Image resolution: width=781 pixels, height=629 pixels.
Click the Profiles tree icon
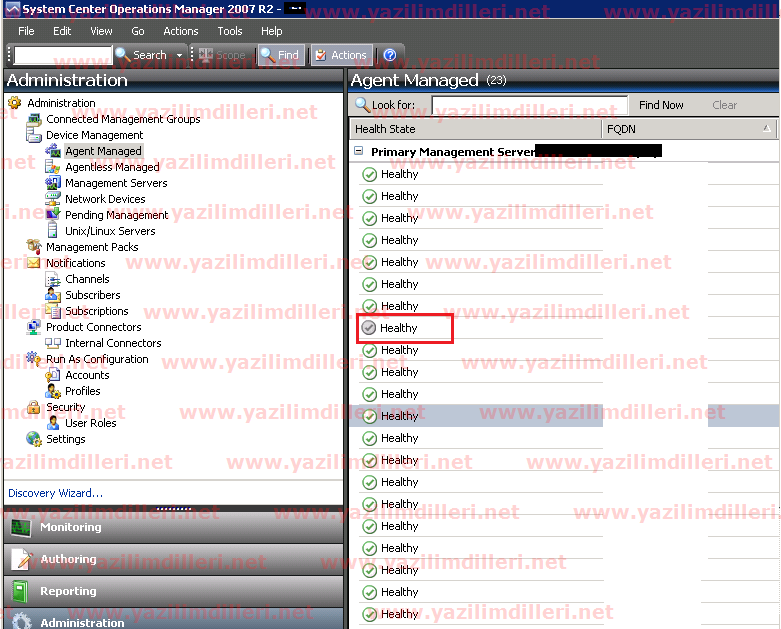(53, 391)
